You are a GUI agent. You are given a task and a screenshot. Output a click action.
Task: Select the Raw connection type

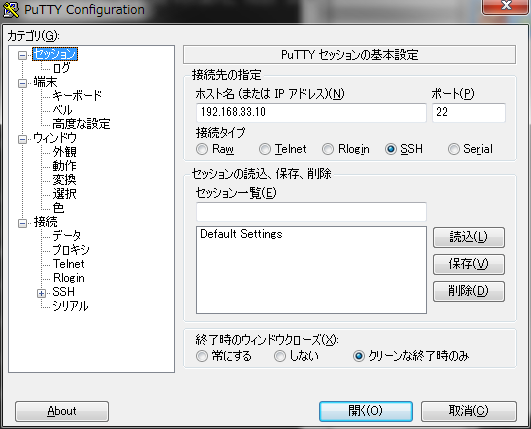pyautogui.click(x=202, y=149)
